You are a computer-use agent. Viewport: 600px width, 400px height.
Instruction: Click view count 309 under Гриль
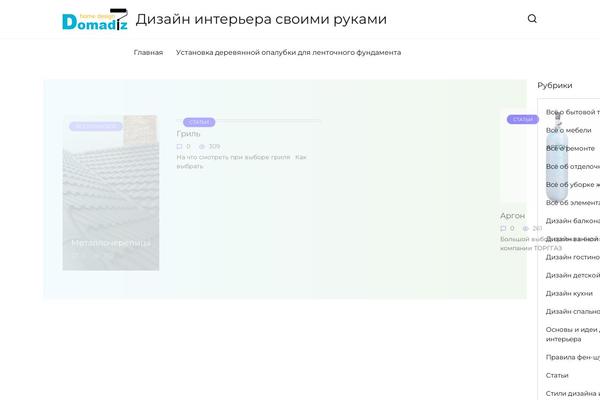tap(214, 146)
